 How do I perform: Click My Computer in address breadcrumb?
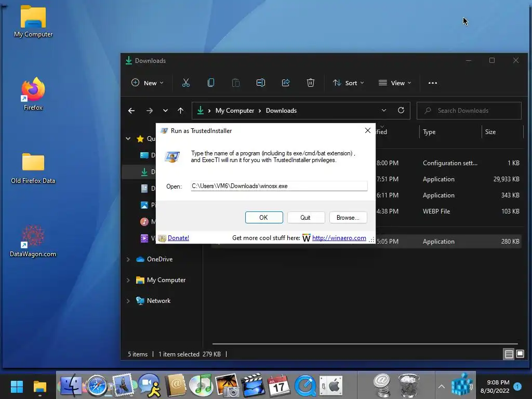(235, 111)
